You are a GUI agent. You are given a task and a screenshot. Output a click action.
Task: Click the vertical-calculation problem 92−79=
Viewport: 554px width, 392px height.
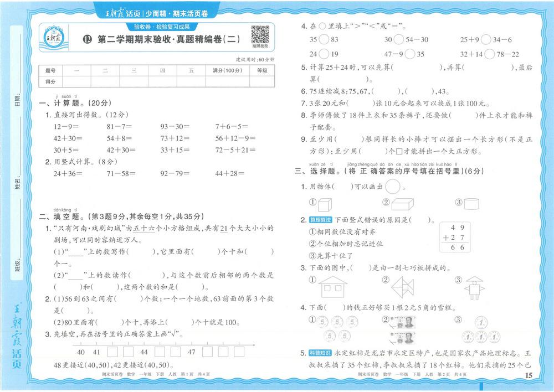pos(175,173)
